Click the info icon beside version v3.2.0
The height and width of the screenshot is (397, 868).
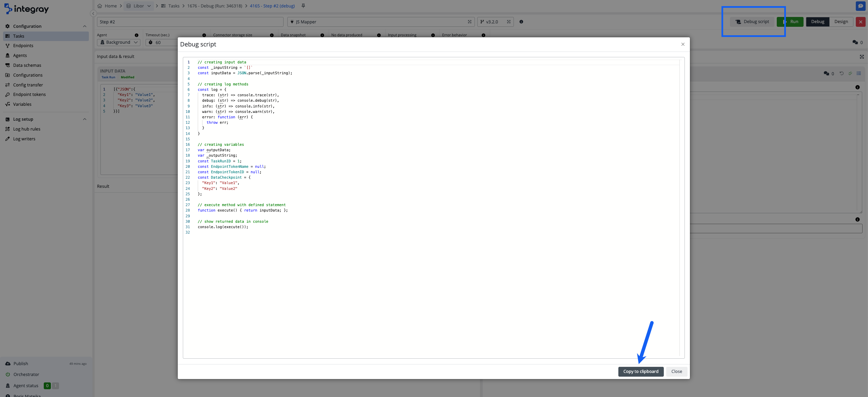click(521, 22)
